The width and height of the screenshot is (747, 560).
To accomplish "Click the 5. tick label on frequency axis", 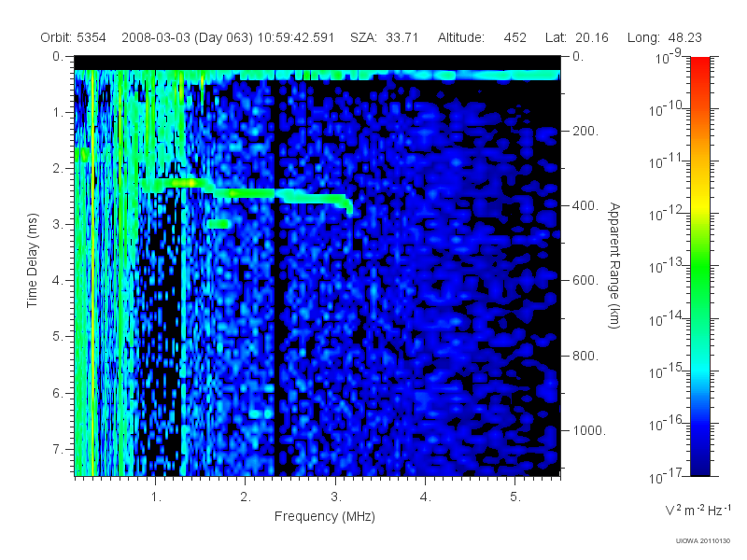I will pyautogui.click(x=515, y=497).
